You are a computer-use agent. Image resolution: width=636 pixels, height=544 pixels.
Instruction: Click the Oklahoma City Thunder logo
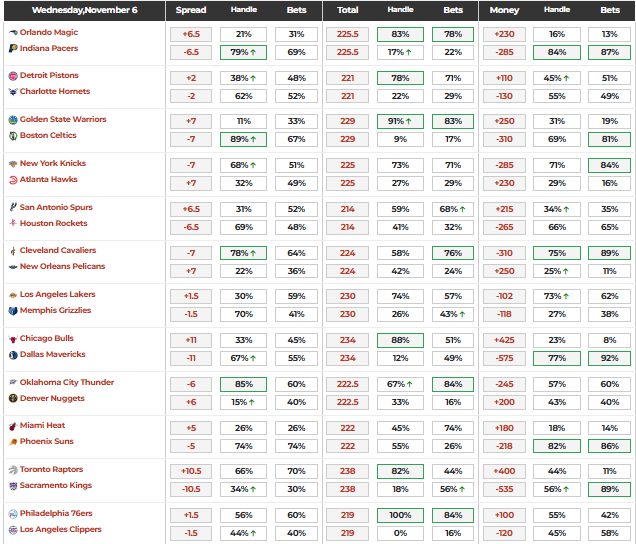coord(13,382)
